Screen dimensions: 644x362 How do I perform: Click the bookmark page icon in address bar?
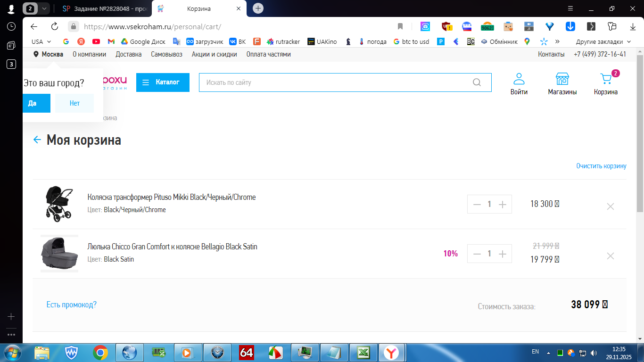tap(400, 26)
